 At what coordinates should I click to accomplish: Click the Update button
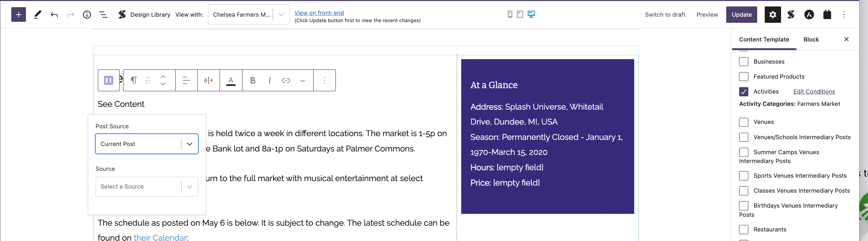click(x=742, y=15)
